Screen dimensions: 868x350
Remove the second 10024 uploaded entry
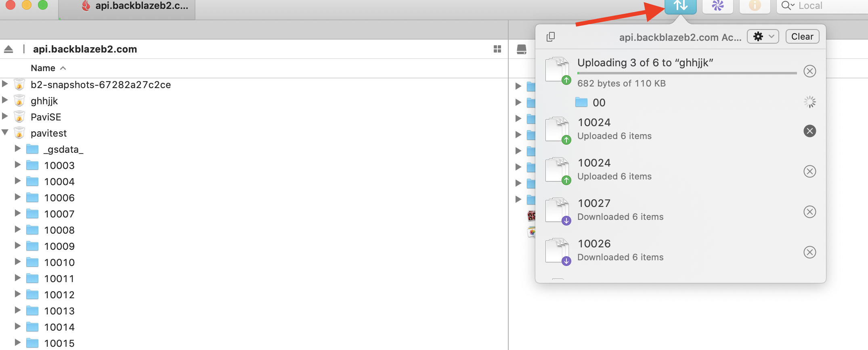tap(810, 171)
